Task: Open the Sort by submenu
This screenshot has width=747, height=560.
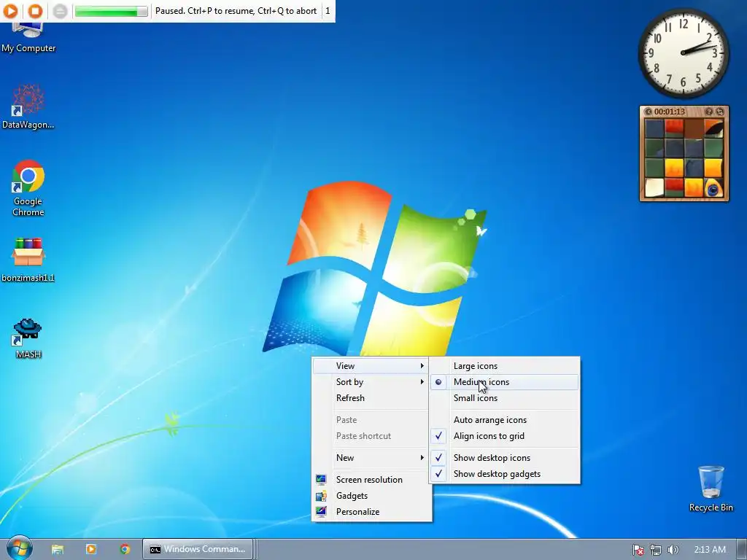Action: 371,382
